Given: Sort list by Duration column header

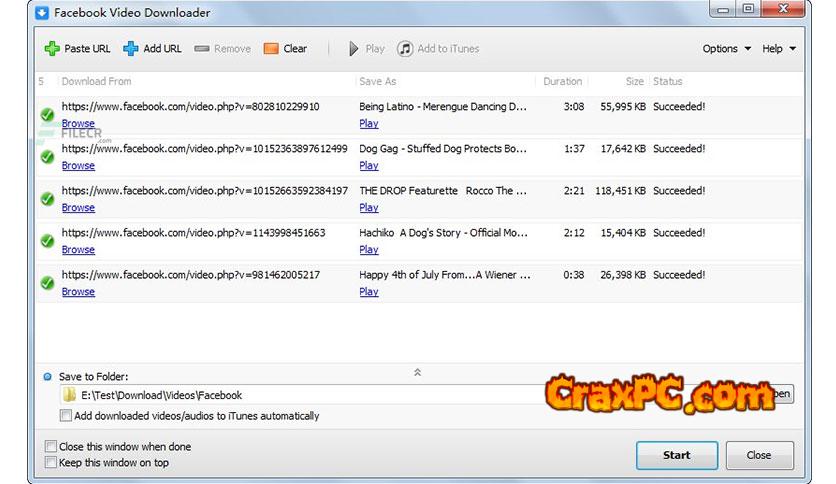Looking at the screenshot, I should (x=562, y=82).
